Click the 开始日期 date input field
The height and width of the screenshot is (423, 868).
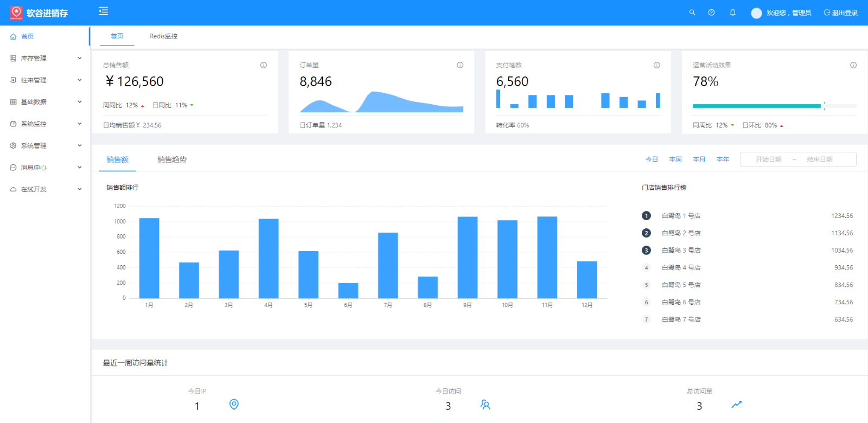(x=768, y=159)
